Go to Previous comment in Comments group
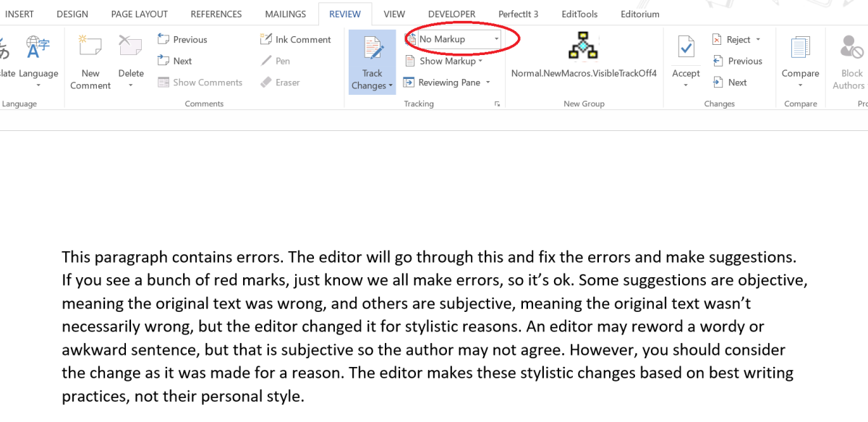The height and width of the screenshot is (422, 868). tap(183, 40)
